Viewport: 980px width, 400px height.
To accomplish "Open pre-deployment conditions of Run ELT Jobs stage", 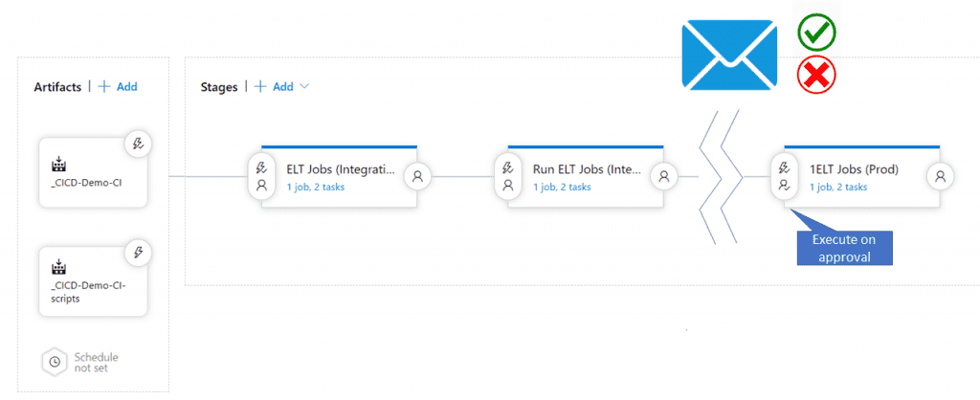I will [507, 177].
